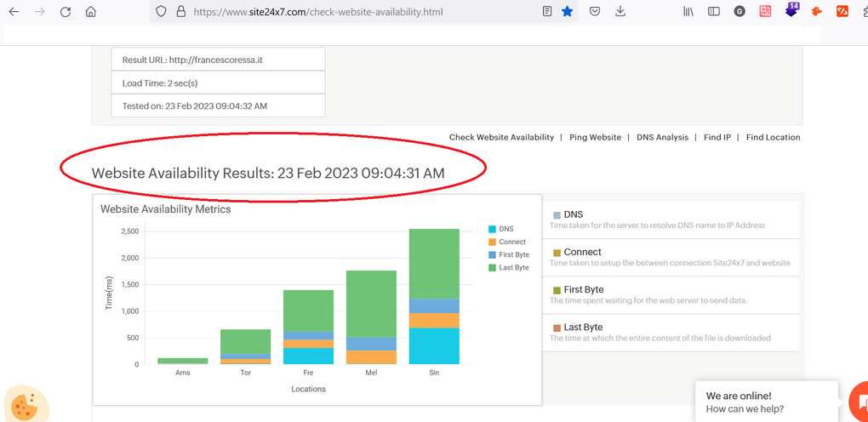
Task: Click the green Last Byte segment of Tor bar
Action: [245, 341]
